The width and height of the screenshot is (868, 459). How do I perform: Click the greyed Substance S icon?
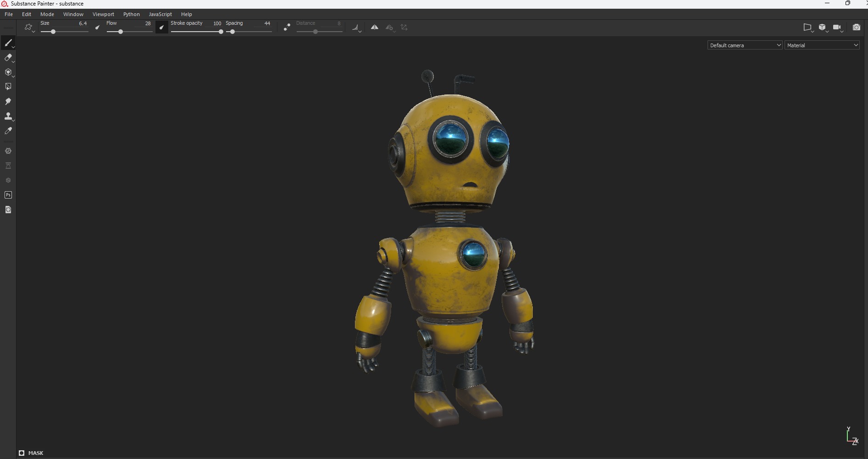8,180
